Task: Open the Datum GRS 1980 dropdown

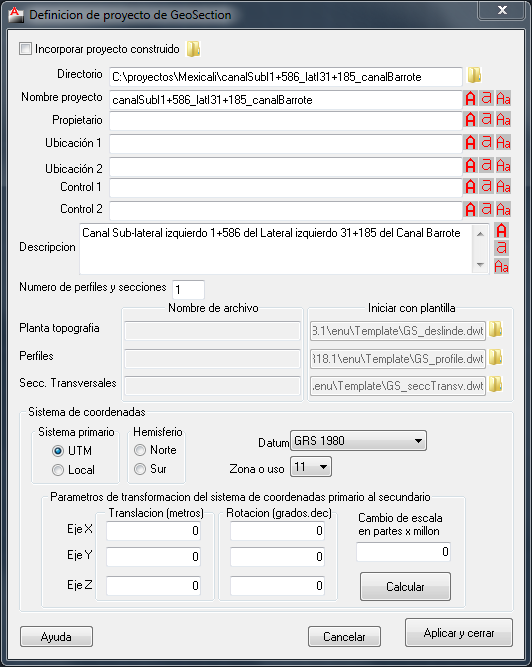Action: [358, 441]
